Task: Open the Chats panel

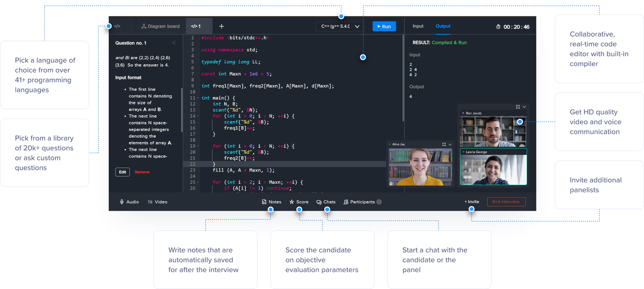Action: pyautogui.click(x=326, y=202)
